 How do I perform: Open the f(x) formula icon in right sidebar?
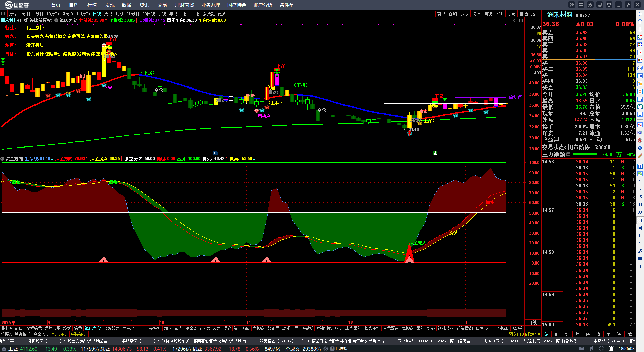tap(640, 107)
